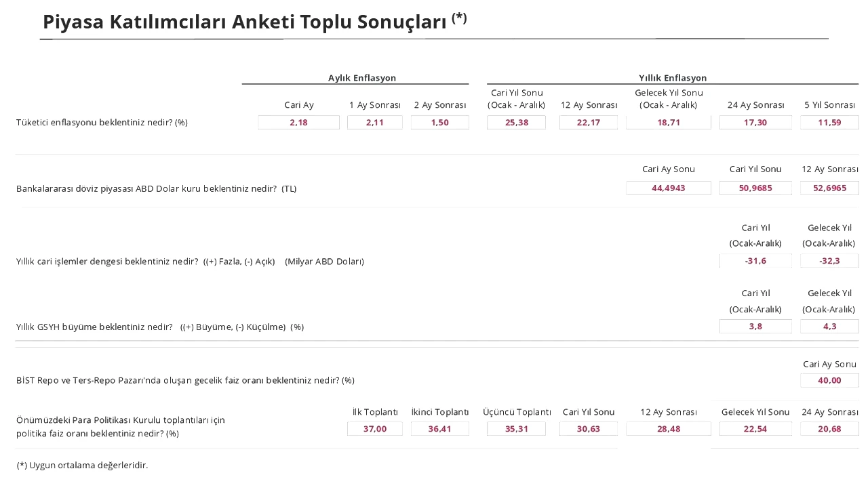Image resolution: width=868 pixels, height=494 pixels.
Task: Select the overnight repo rate value 40,00
Action: tap(829, 380)
